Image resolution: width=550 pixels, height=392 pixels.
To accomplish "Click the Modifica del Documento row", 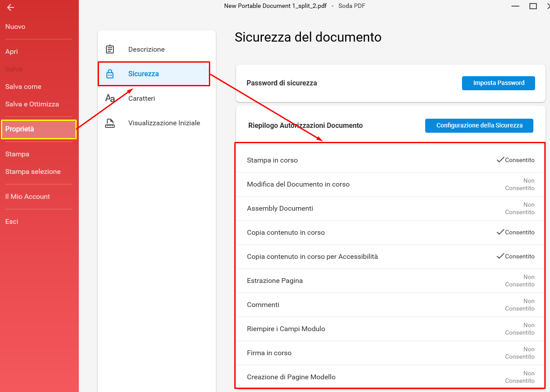I will (391, 184).
